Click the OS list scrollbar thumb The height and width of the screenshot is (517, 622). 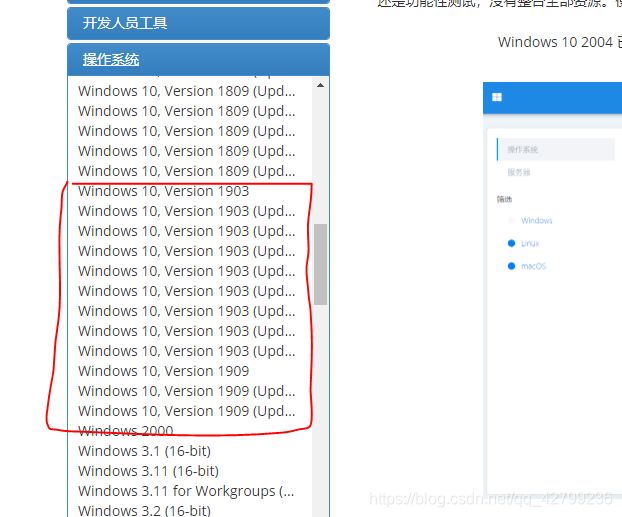tap(321, 264)
